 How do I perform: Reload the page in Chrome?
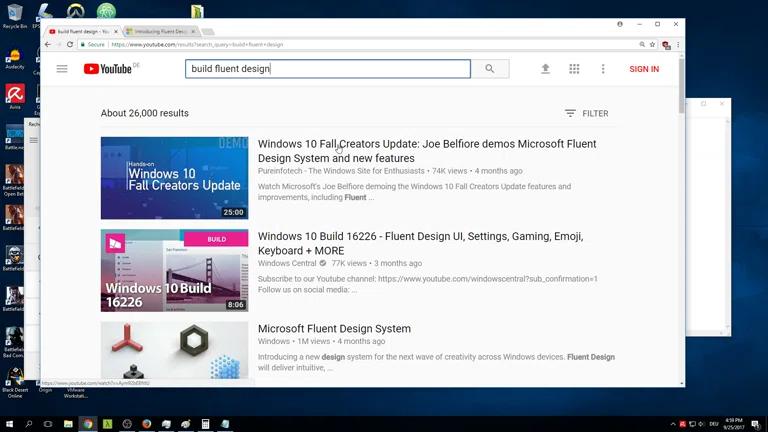(x=70, y=45)
